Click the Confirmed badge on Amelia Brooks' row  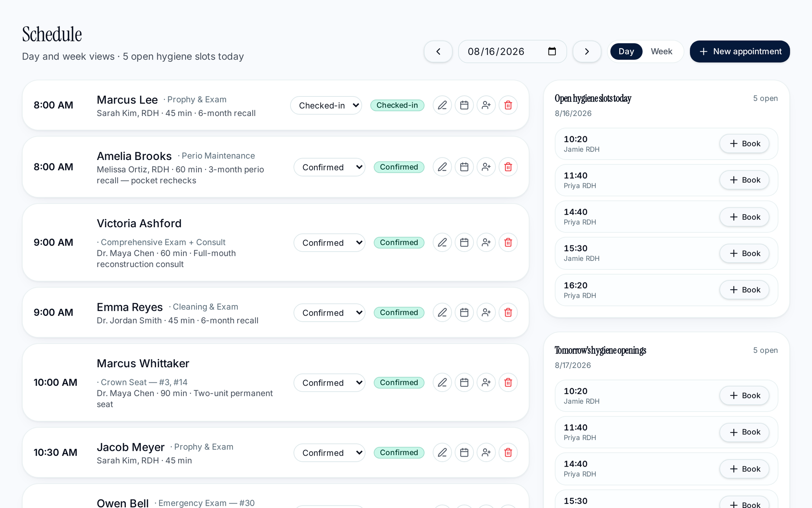point(399,167)
